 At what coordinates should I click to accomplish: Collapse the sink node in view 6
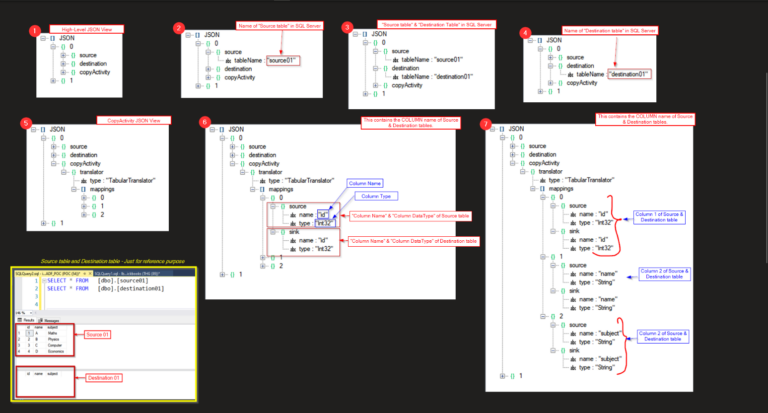(273, 232)
